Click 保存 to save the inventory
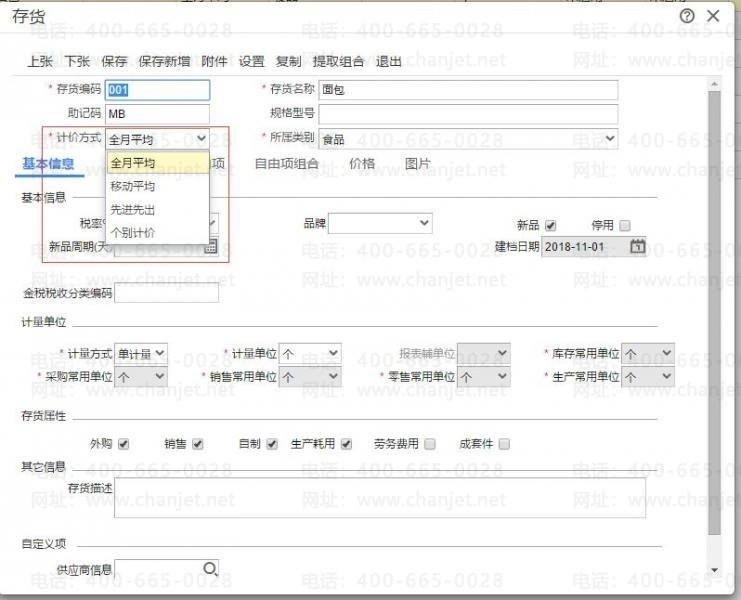 tap(114, 61)
